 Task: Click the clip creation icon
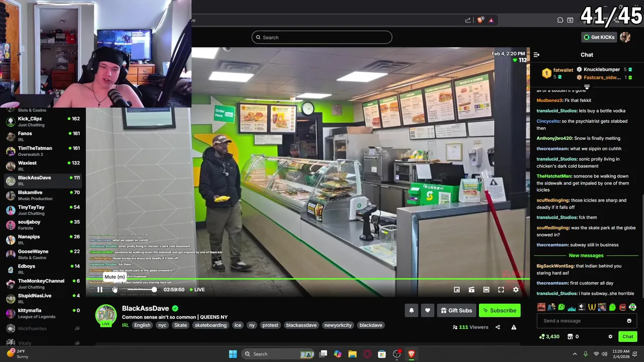coord(471,290)
